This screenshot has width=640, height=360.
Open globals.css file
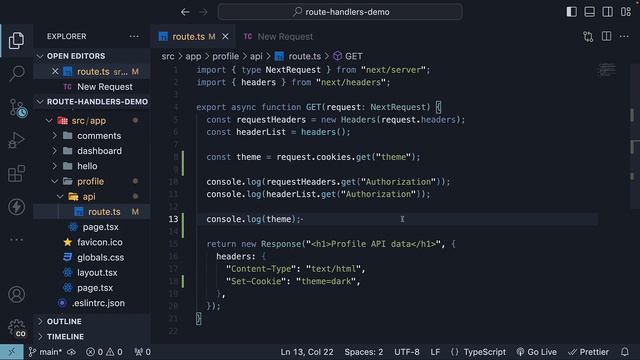click(x=100, y=258)
